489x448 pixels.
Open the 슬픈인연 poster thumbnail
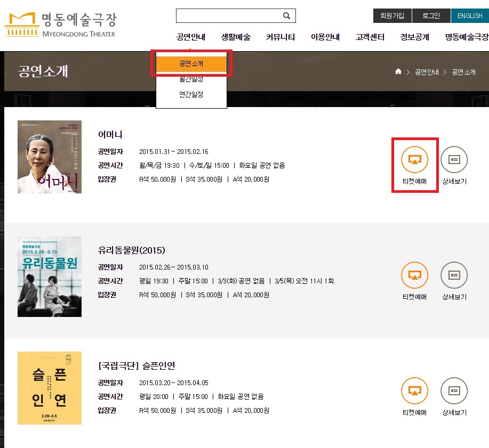coord(50,388)
